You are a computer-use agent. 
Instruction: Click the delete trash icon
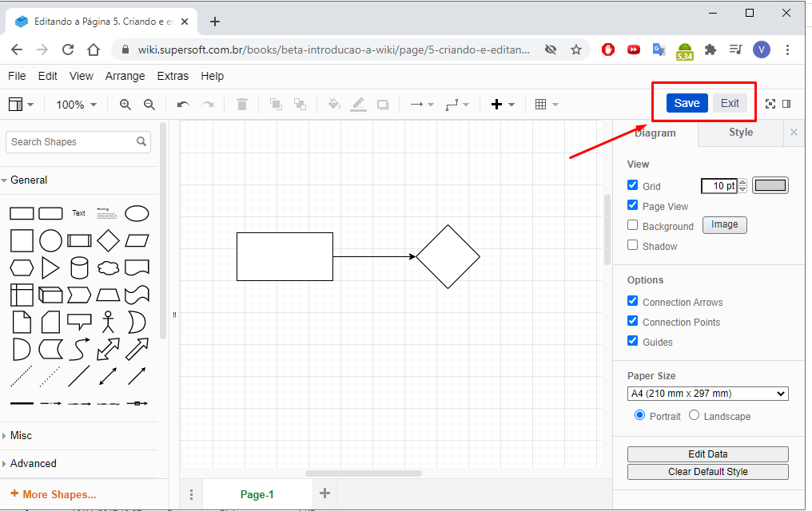(242, 105)
